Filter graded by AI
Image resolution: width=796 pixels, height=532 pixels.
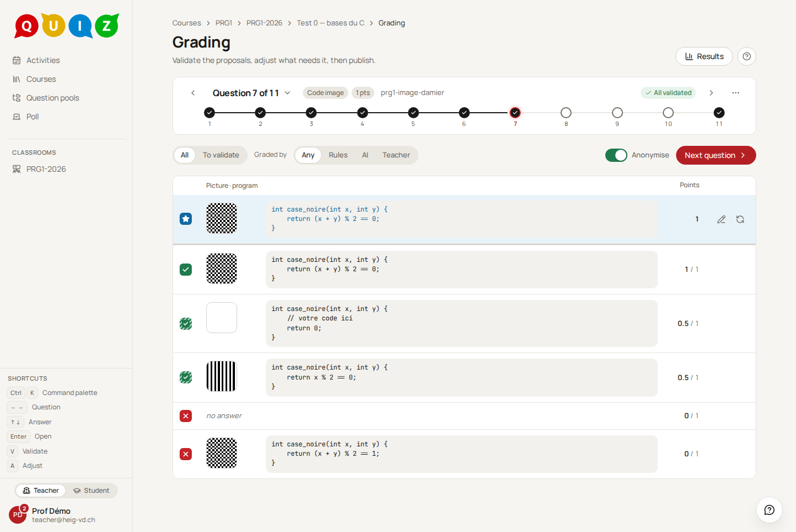[x=365, y=155]
